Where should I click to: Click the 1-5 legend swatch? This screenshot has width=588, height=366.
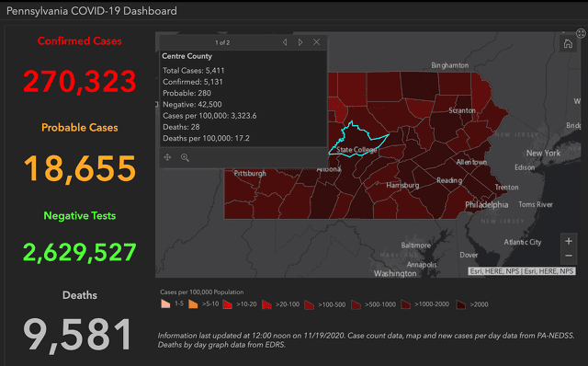click(x=165, y=304)
